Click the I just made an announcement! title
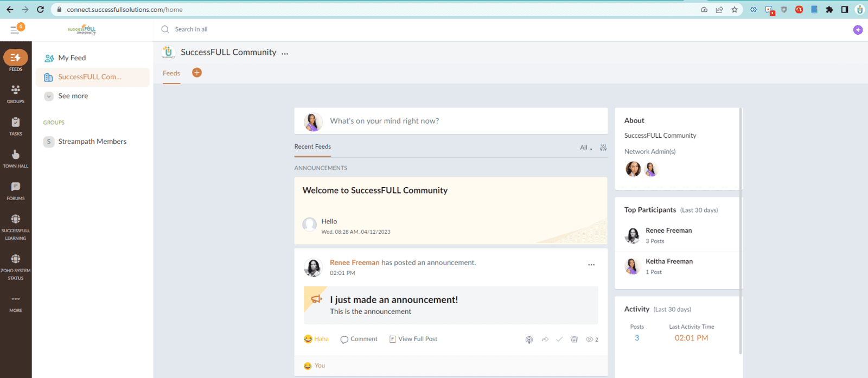 (394, 300)
